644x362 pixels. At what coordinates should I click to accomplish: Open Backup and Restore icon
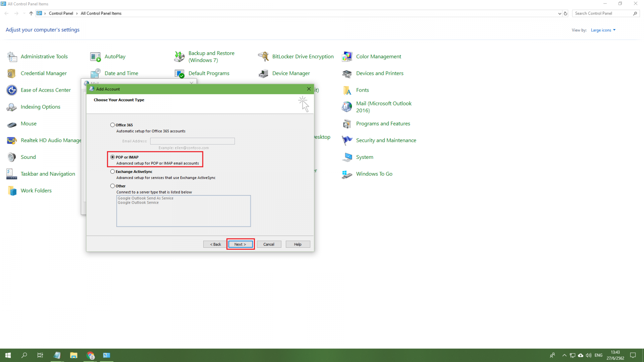point(180,57)
